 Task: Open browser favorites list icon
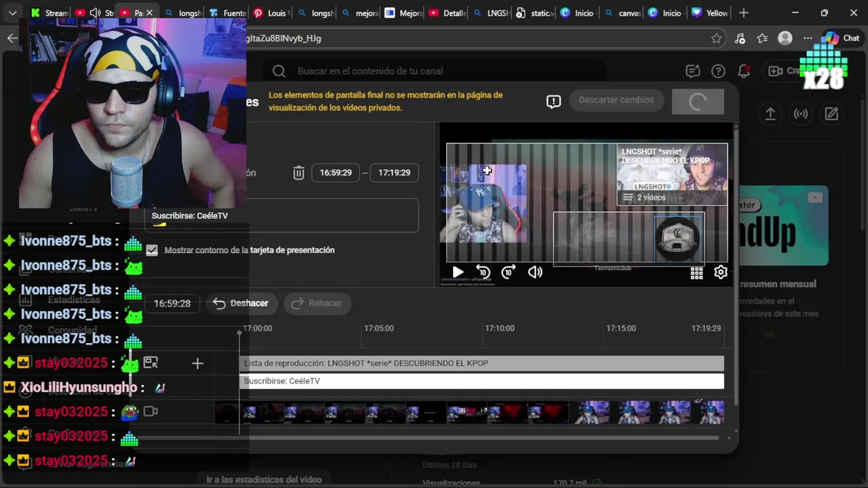point(762,39)
